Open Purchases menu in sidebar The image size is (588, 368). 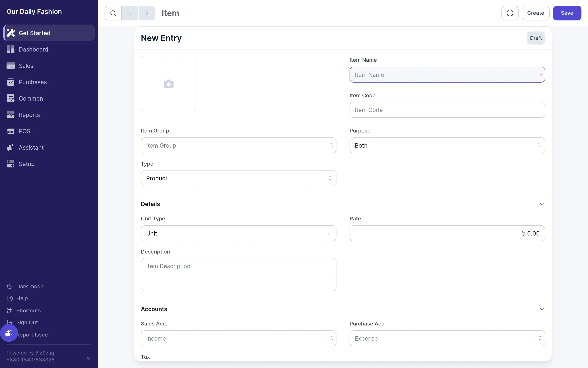49,82
